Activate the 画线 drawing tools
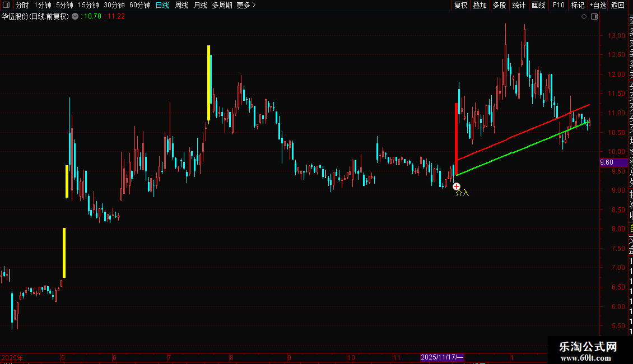 (538, 5)
